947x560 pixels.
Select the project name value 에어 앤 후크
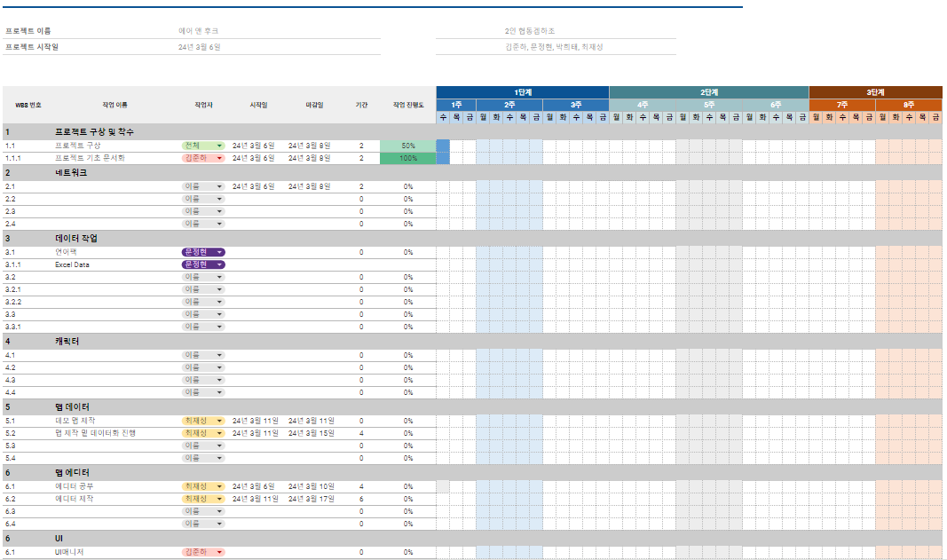tap(198, 31)
